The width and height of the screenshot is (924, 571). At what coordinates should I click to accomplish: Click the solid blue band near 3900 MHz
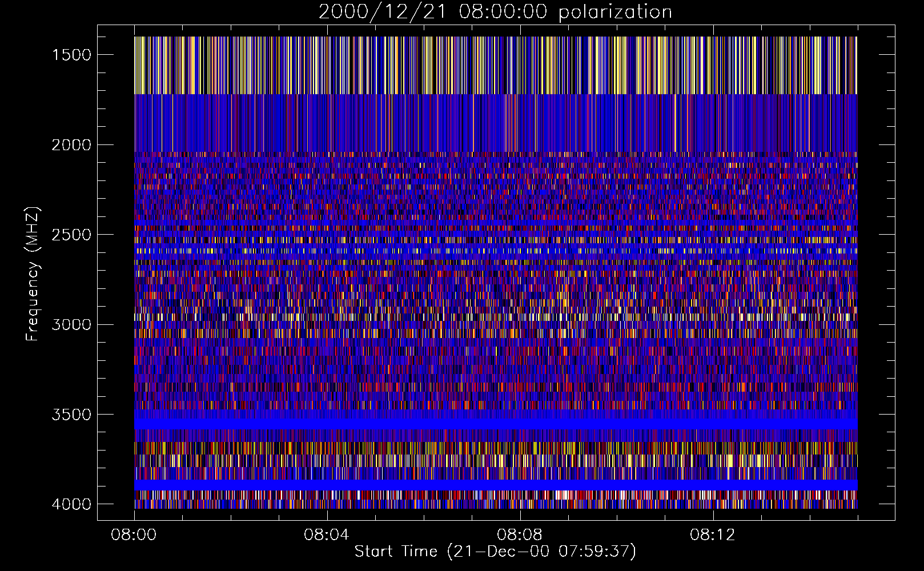[x=496, y=485]
